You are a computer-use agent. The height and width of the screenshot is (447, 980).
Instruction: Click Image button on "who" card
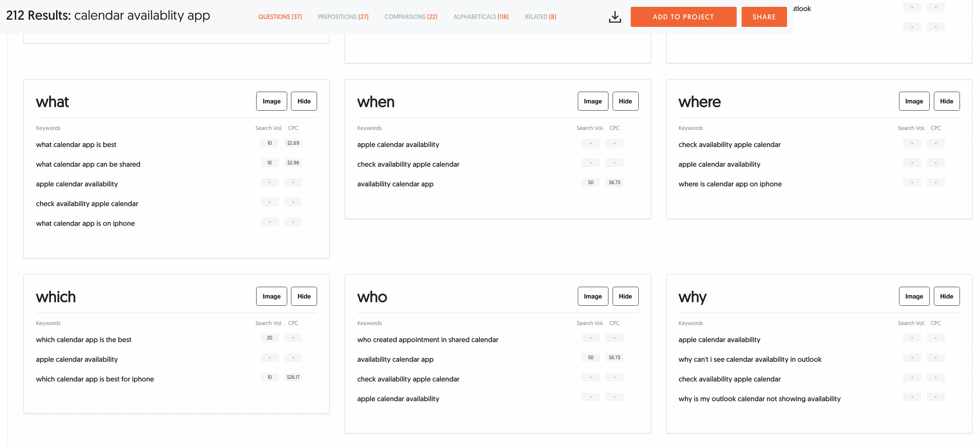[x=592, y=296]
